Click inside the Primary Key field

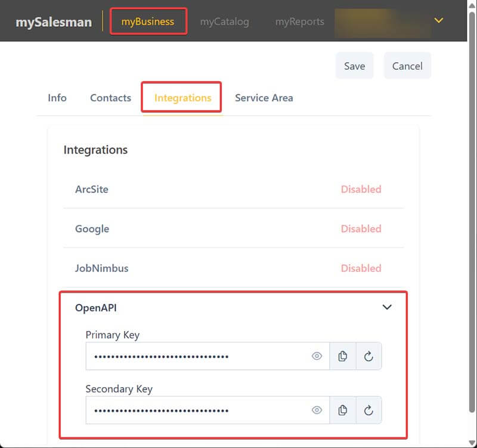197,356
